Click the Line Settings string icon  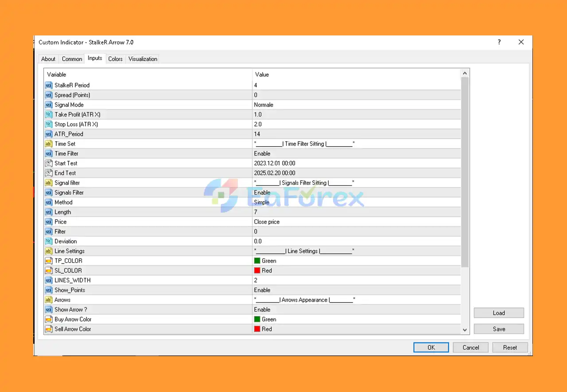(49, 251)
